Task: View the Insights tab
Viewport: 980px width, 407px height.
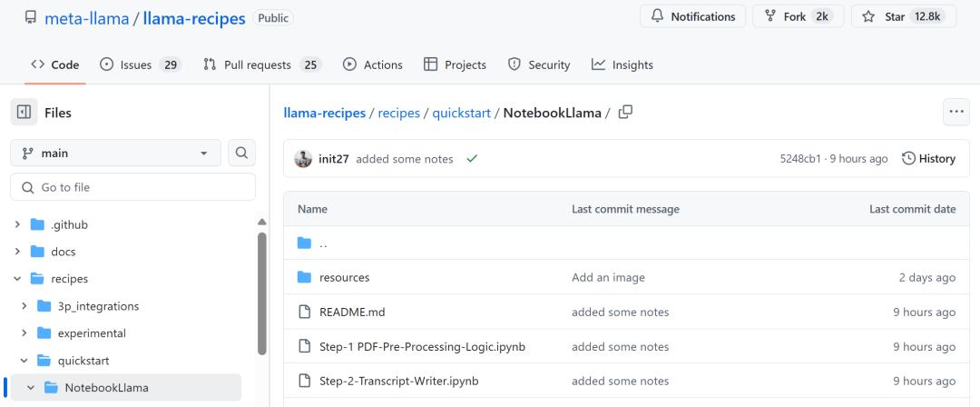Action: tap(622, 65)
